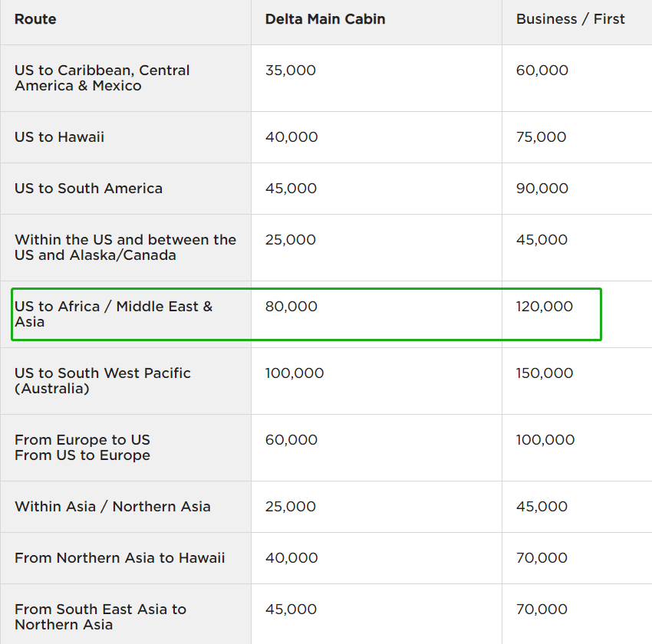Select Within the US and Alaska/Canada route

[125, 248]
